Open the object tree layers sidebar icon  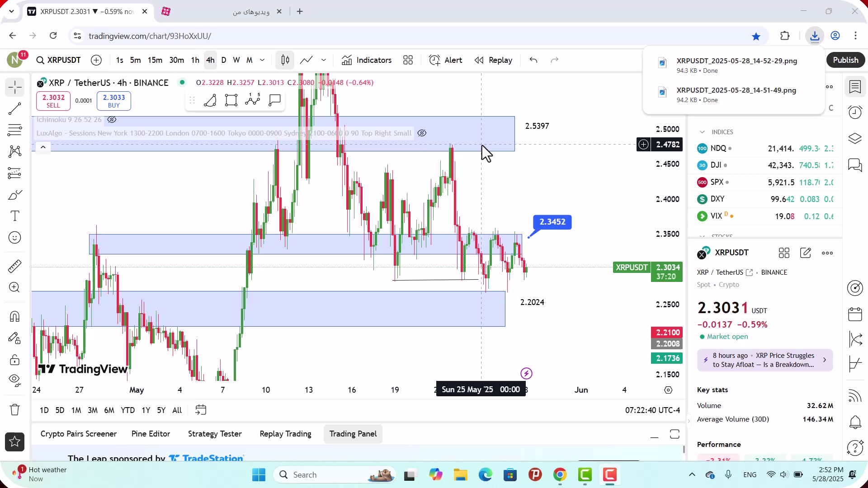(x=855, y=138)
